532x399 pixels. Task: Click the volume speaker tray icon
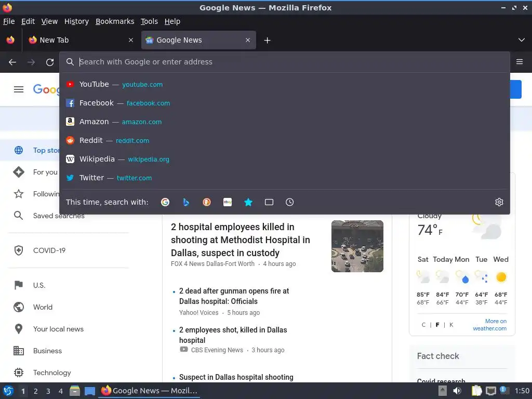457,391
